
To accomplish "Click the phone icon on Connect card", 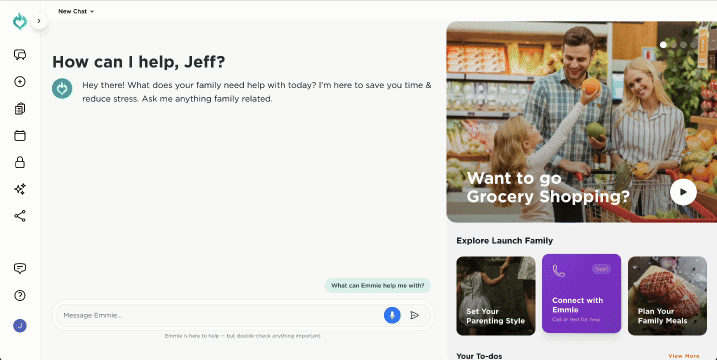I will [x=559, y=271].
